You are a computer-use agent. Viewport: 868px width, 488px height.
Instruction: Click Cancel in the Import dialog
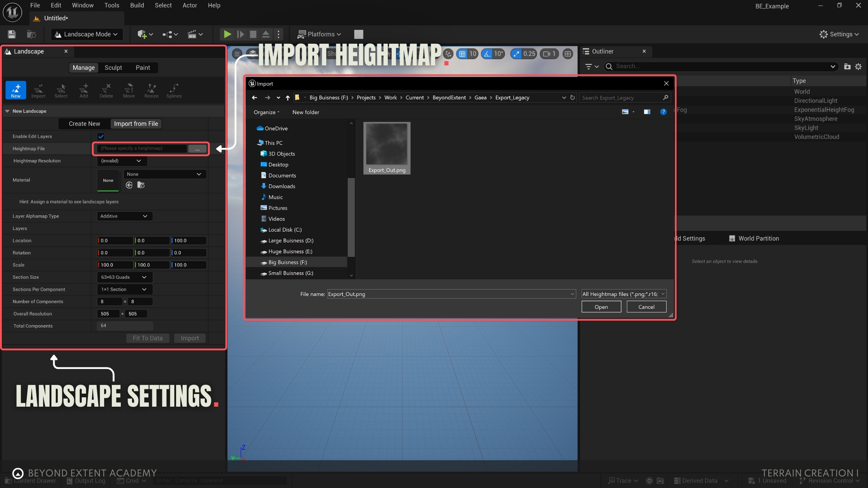[x=646, y=307]
